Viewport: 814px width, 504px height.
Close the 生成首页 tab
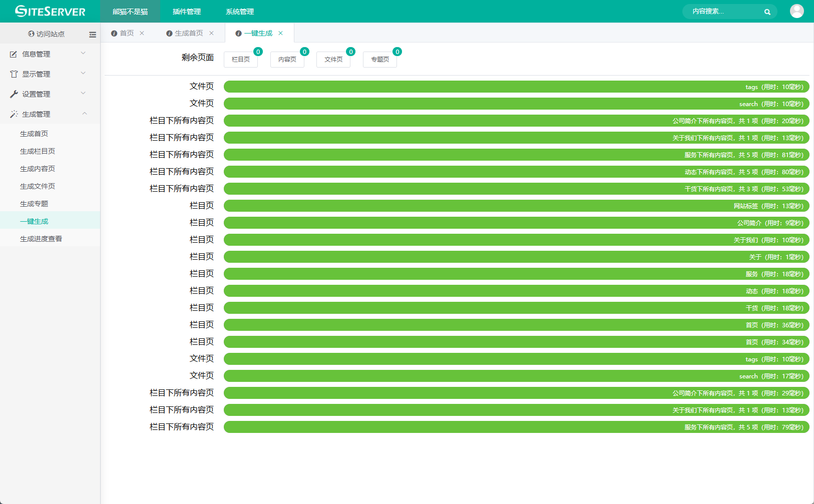point(211,33)
